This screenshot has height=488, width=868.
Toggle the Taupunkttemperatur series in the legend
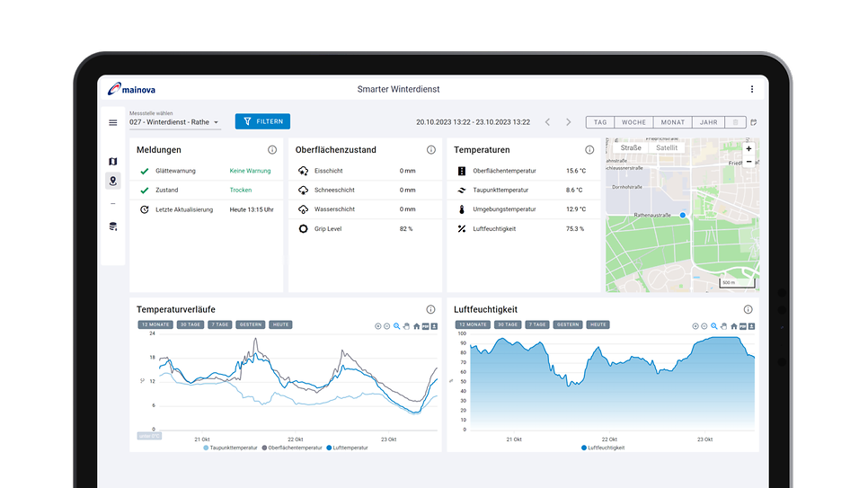231,447
